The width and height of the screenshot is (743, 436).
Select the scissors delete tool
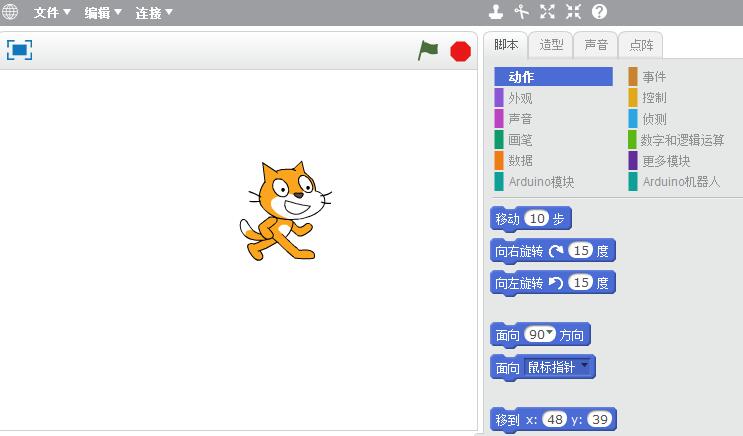(522, 12)
